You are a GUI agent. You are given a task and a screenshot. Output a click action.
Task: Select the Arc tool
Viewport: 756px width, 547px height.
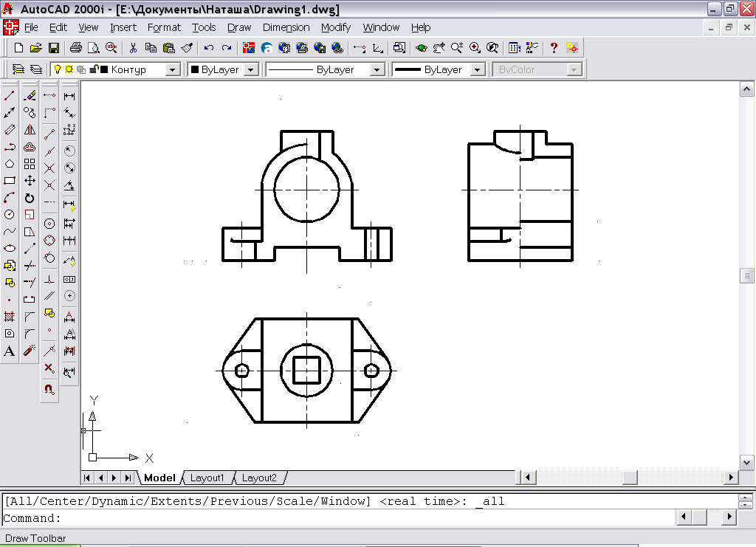pyautogui.click(x=9, y=198)
